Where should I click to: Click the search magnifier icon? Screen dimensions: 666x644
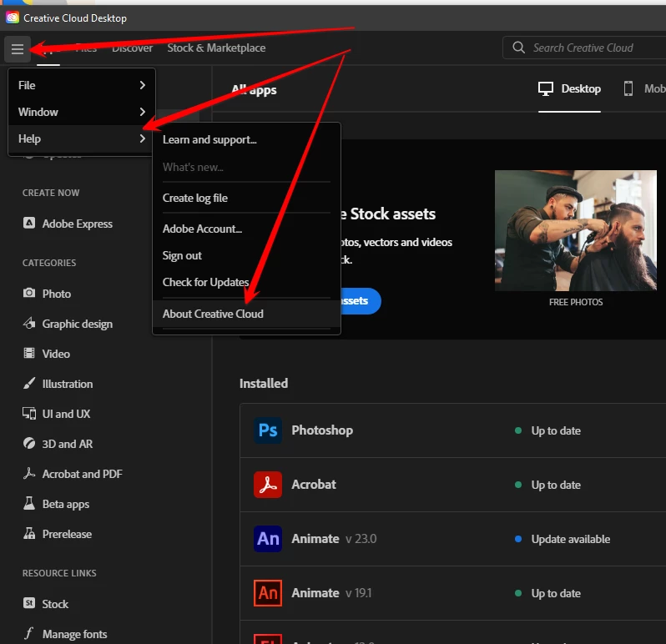point(518,47)
